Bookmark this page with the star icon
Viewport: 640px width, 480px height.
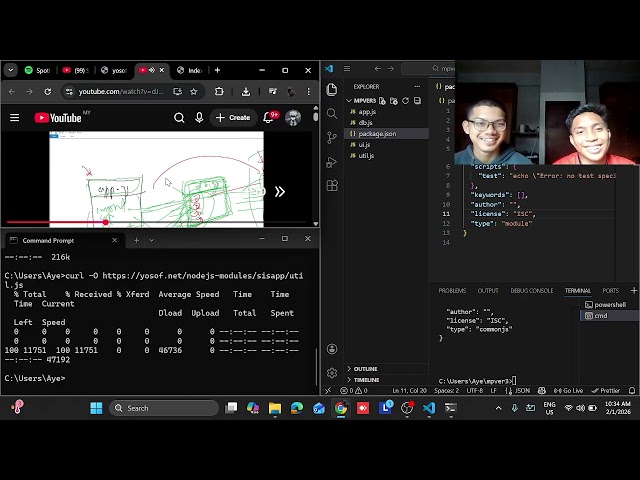pos(194,91)
